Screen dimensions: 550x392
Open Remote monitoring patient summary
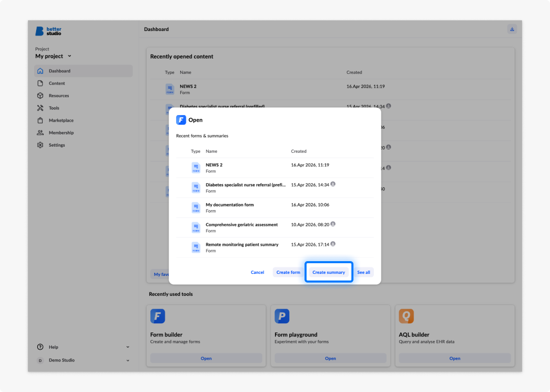coord(274,247)
